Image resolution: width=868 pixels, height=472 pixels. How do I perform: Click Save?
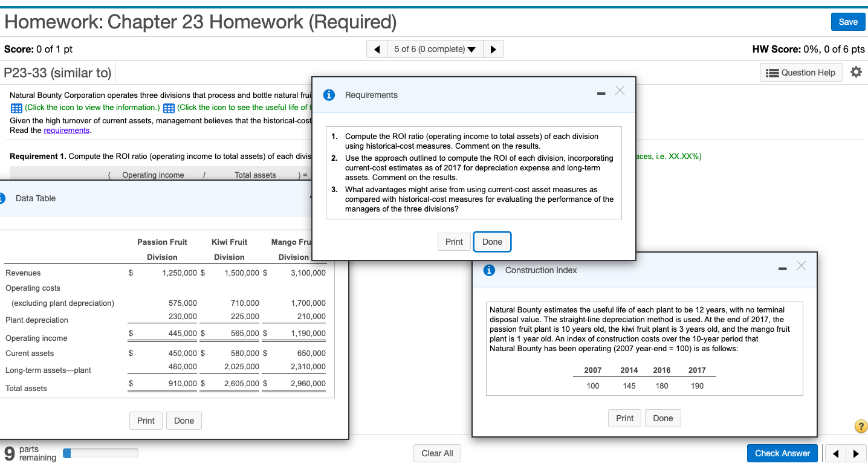click(x=847, y=22)
